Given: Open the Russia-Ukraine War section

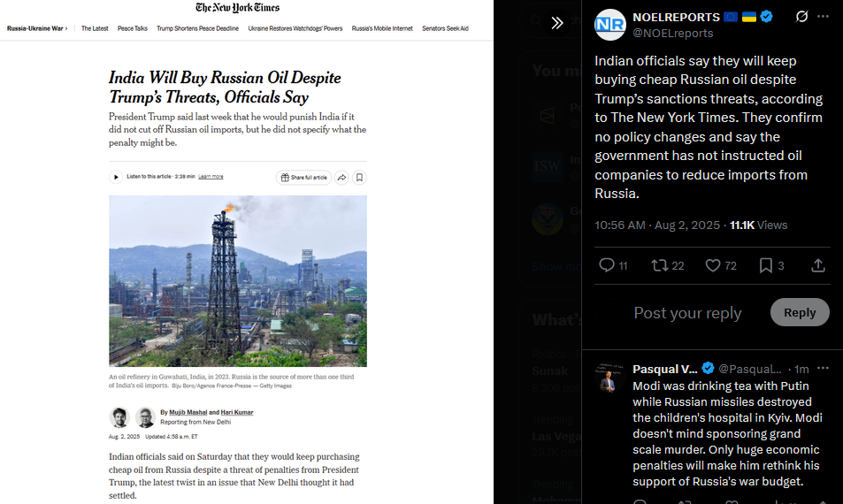Looking at the screenshot, I should [x=37, y=28].
